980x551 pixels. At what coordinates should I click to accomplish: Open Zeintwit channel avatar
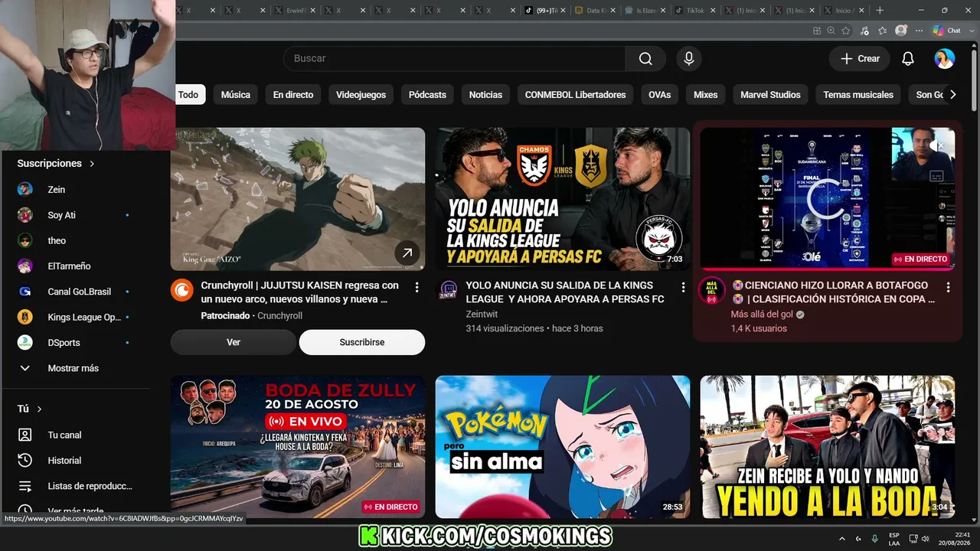[x=448, y=290]
